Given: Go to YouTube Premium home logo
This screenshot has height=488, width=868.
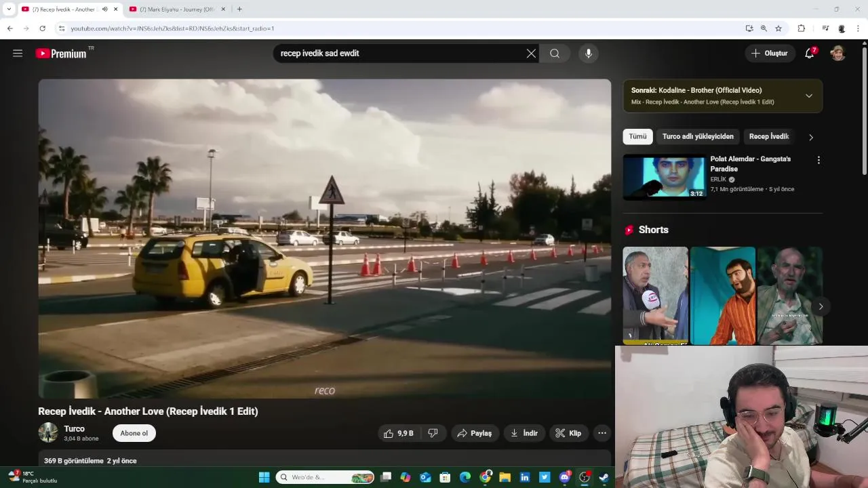Looking at the screenshot, I should (x=62, y=54).
